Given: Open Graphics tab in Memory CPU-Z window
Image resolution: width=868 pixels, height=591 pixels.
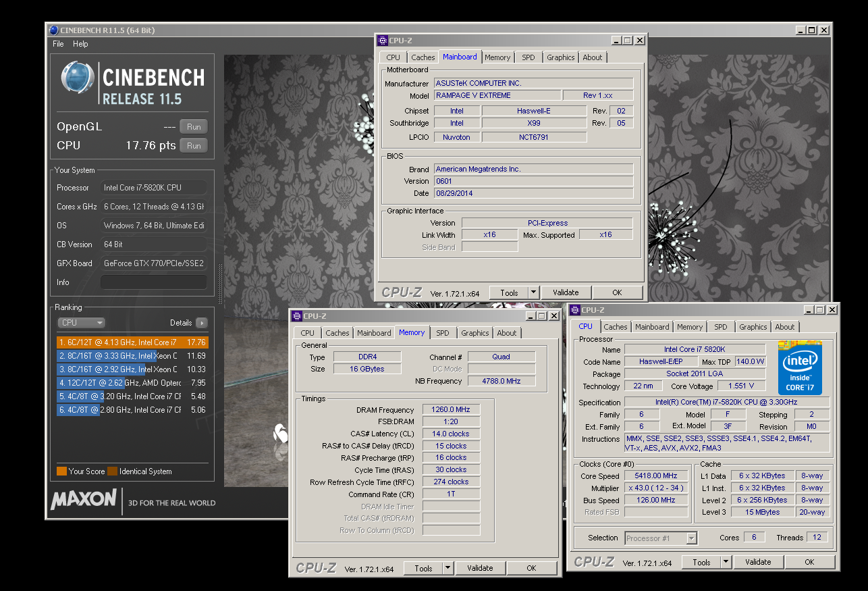Looking at the screenshot, I should pos(475,333).
